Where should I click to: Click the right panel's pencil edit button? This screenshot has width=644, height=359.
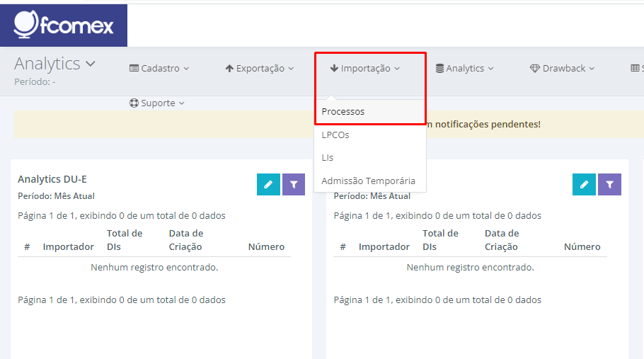(584, 184)
